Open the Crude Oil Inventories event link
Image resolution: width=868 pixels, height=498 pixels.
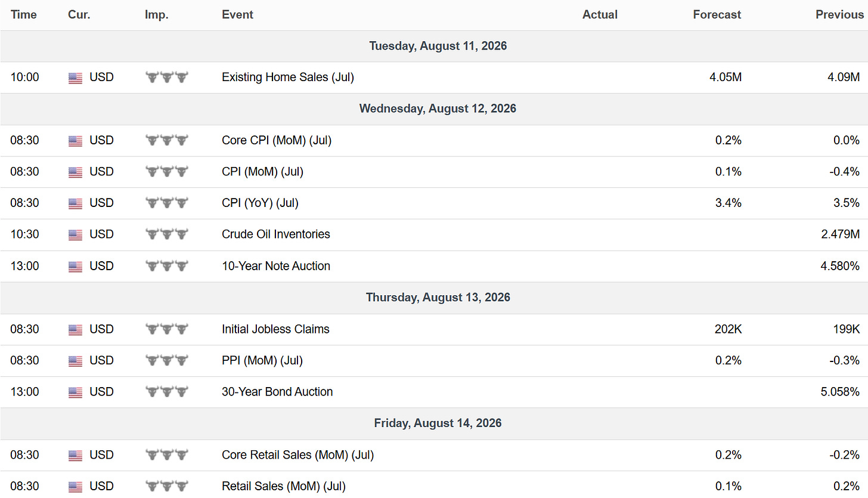point(276,234)
